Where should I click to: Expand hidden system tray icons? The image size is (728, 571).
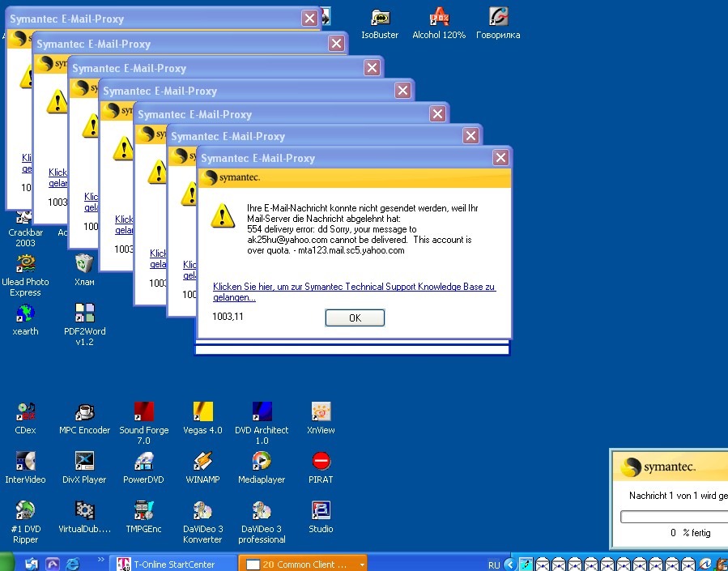(x=510, y=565)
